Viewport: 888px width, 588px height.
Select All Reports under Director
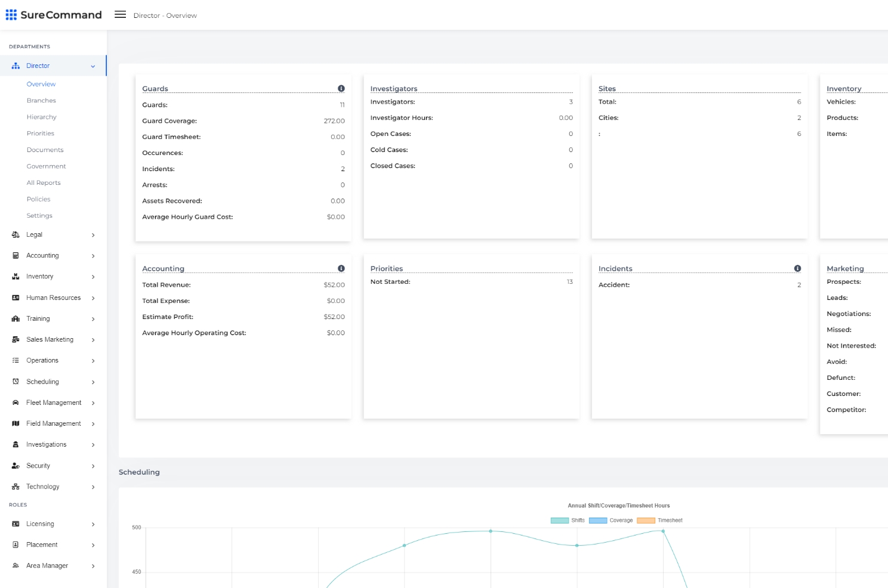coord(44,183)
